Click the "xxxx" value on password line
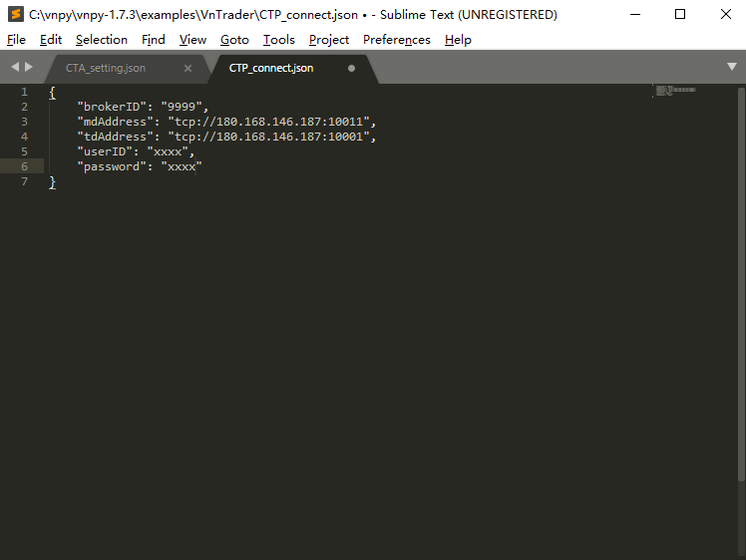This screenshot has width=746, height=560. tap(182, 166)
